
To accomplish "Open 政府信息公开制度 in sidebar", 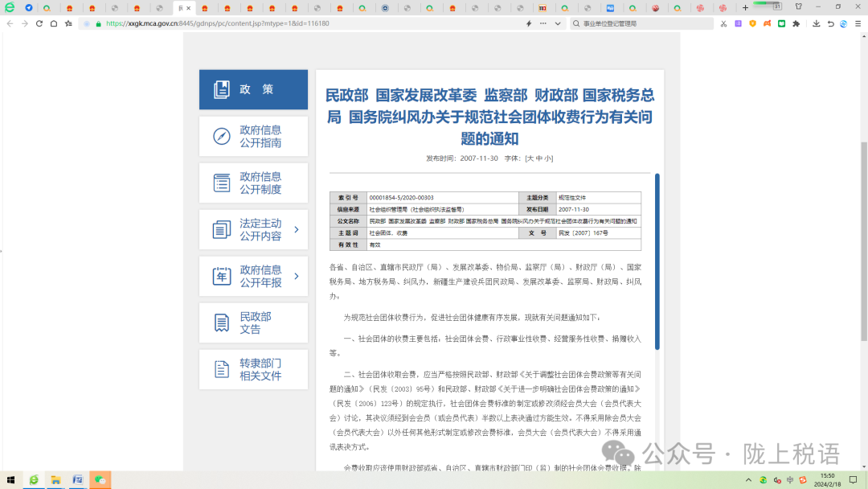I will (x=253, y=183).
